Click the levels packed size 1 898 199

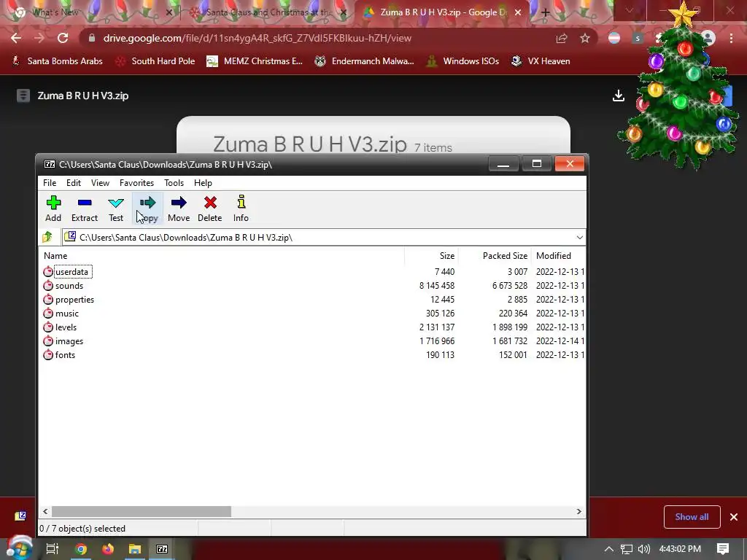[510, 327]
